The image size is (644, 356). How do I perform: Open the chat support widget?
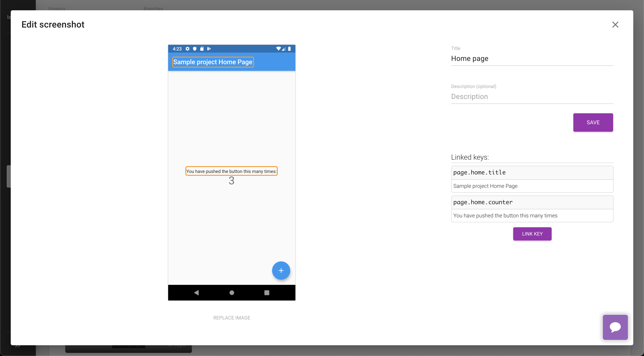point(615,327)
